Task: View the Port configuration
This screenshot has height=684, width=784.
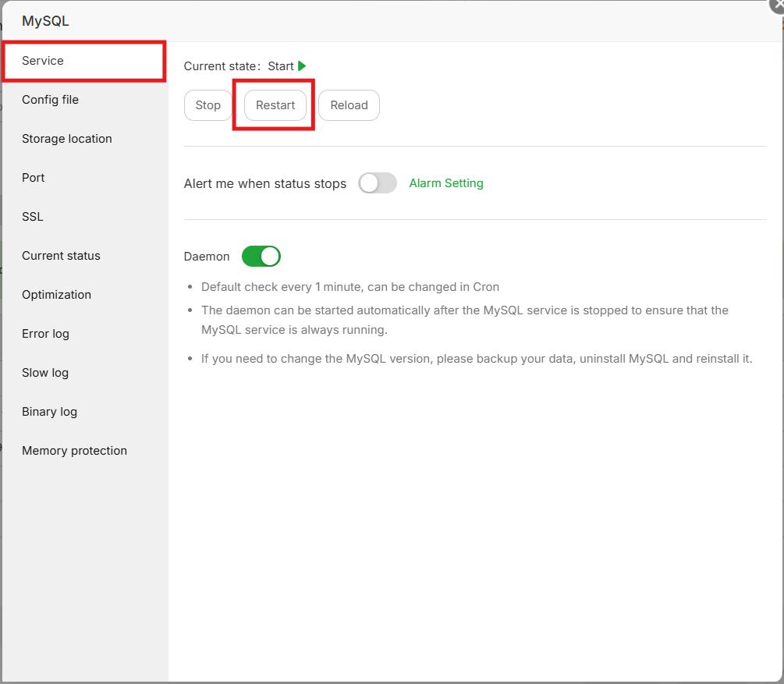Action: click(33, 177)
